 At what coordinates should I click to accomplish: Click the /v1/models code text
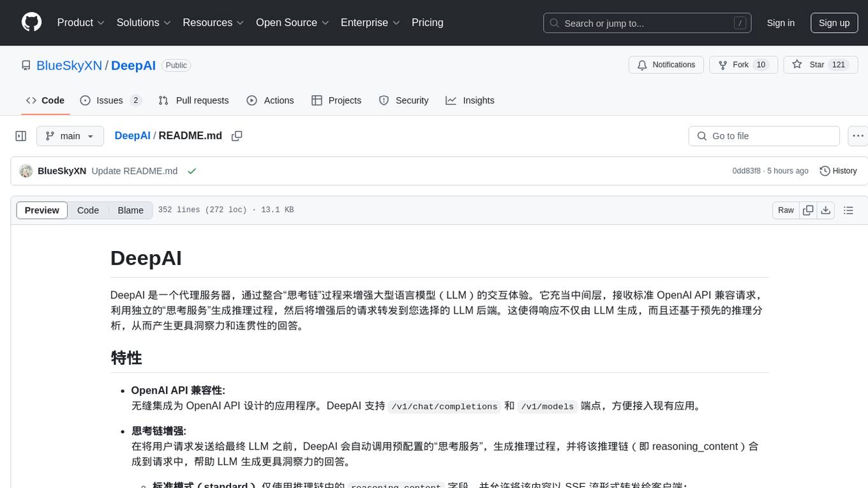point(548,406)
